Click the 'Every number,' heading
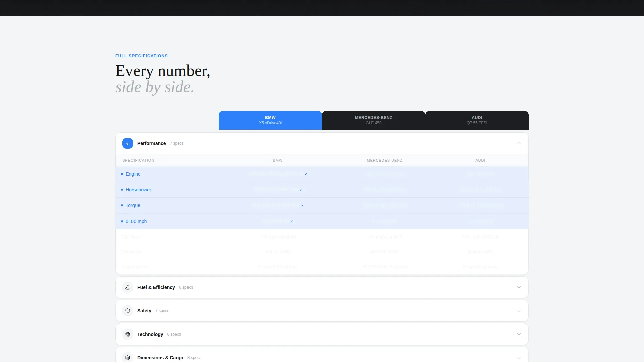The image size is (644, 362). pyautogui.click(x=163, y=71)
